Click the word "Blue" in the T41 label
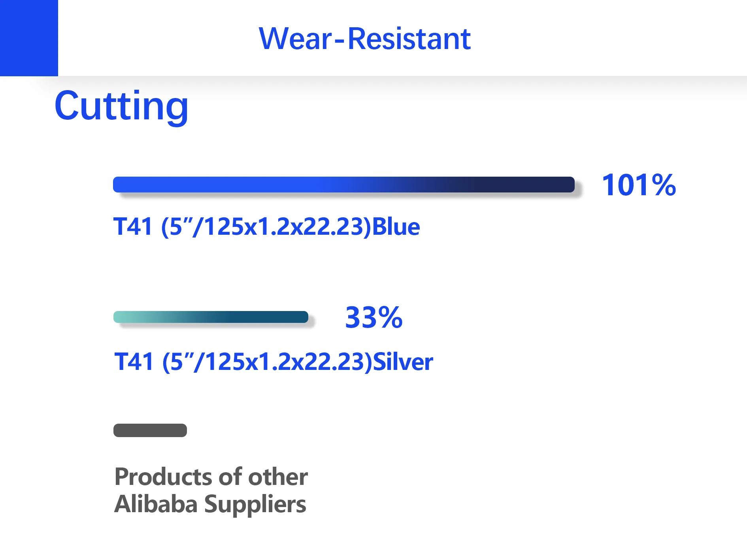747x560 pixels. click(x=396, y=227)
